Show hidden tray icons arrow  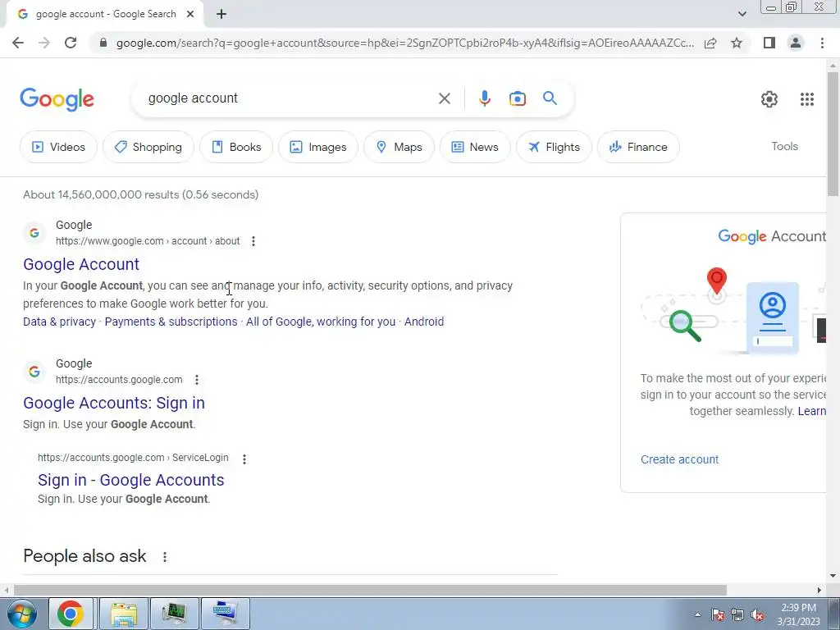pos(697,614)
